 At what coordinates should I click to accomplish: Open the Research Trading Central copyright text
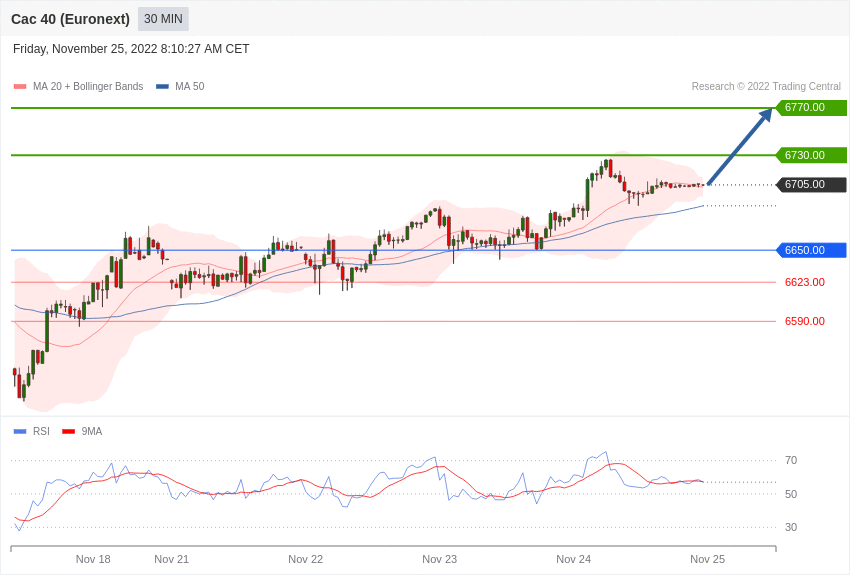click(x=766, y=87)
